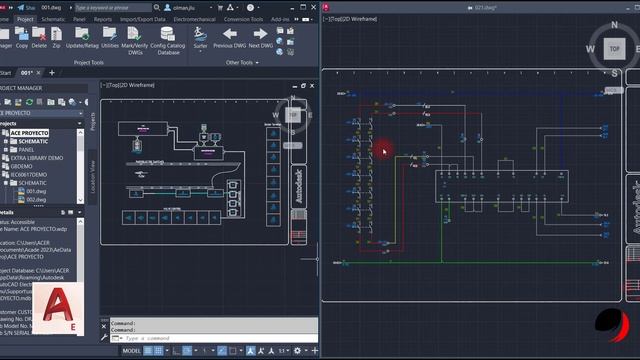Toggle annotation visibility in status bar
Image resolution: width=640 pixels, height=360 pixels.
pos(251,351)
